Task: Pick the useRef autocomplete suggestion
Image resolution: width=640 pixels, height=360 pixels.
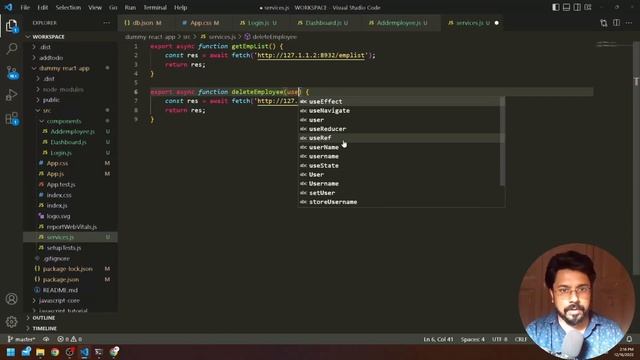Action: pyautogui.click(x=400, y=138)
